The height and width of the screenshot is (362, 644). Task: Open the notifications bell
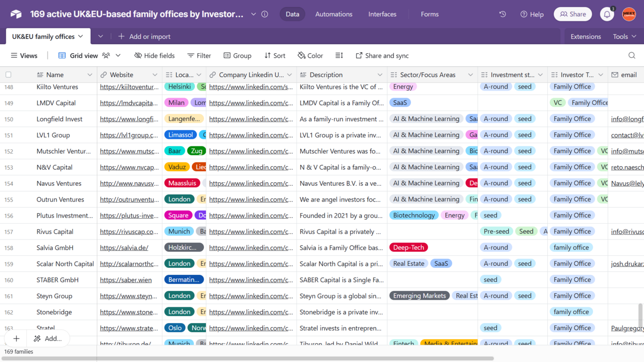point(607,14)
